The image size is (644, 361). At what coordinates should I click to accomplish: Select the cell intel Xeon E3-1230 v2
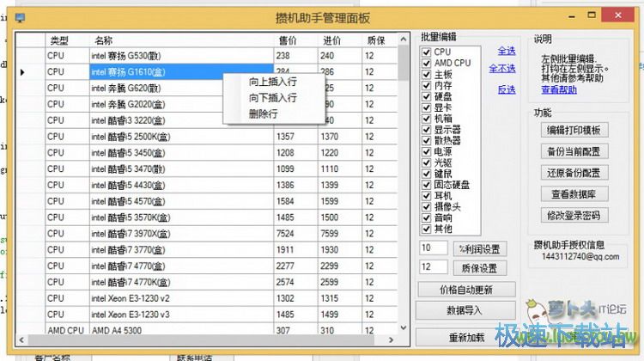pos(181,298)
